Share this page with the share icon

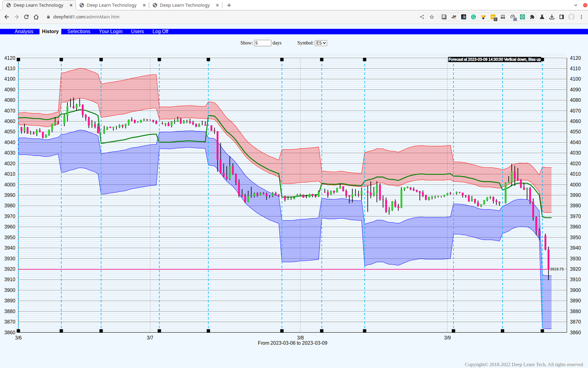point(422,17)
